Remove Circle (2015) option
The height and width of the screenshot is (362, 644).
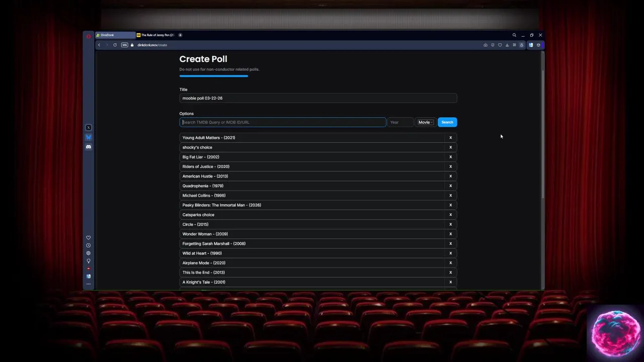(451, 224)
